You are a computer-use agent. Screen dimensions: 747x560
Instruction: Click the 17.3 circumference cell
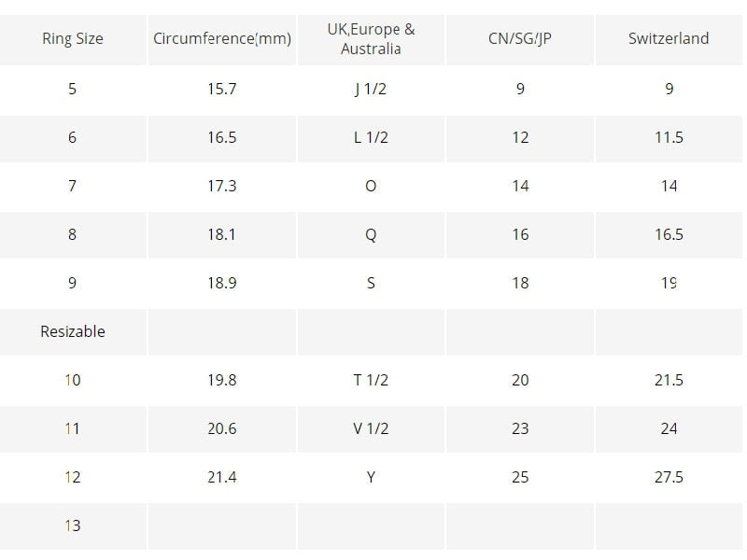pyautogui.click(x=222, y=186)
